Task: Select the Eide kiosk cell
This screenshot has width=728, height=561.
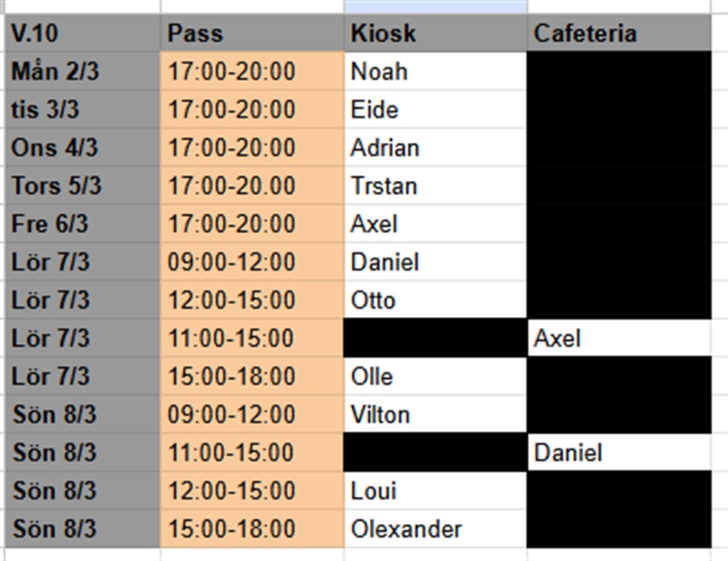Action: click(435, 109)
